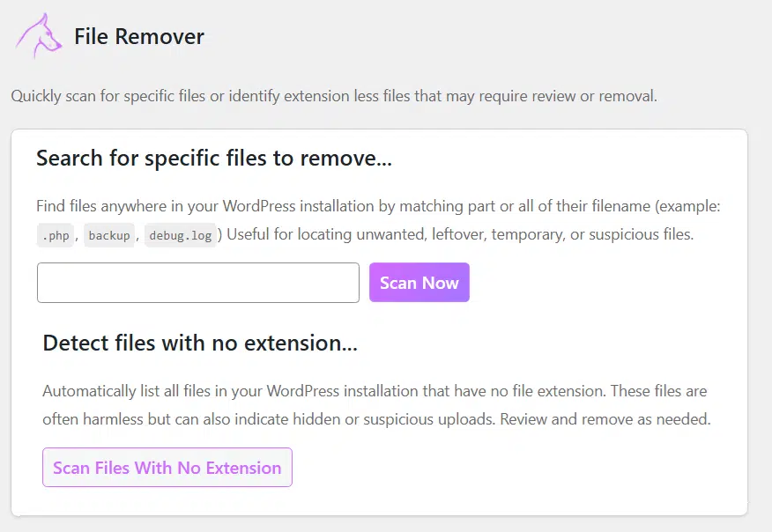Click the 'Search for specific files to remove' heading

[214, 159]
